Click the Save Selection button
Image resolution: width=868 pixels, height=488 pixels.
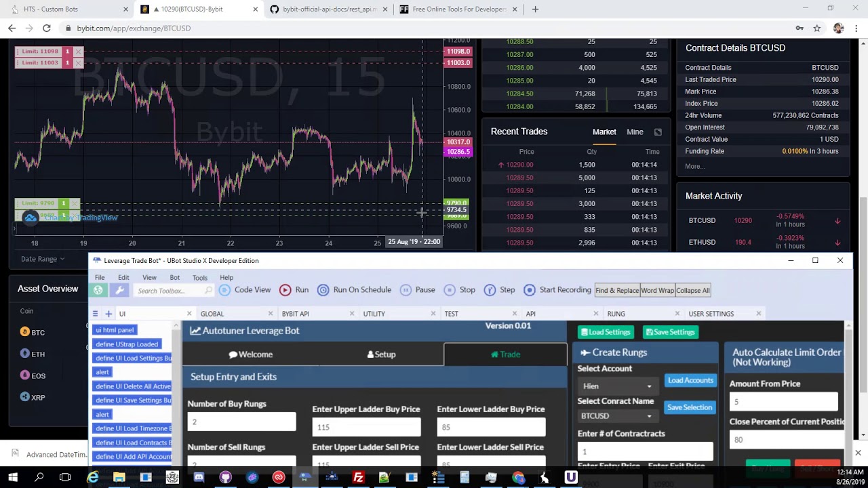point(690,407)
